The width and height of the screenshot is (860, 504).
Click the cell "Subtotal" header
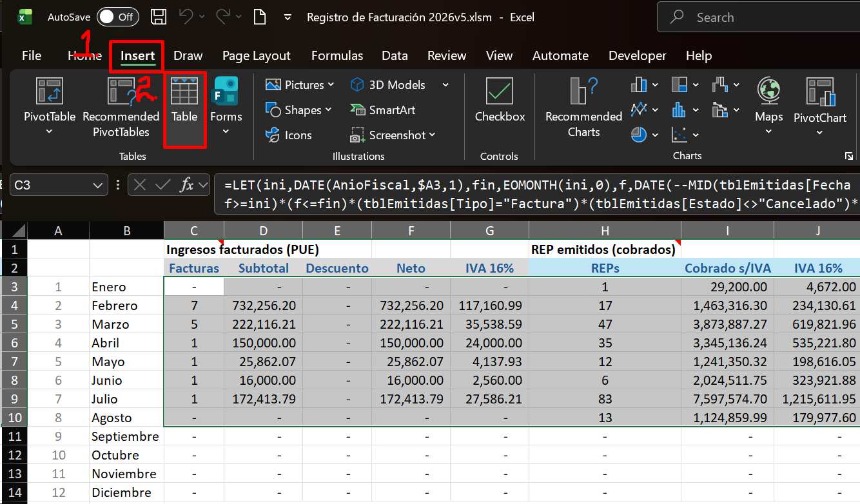263,268
